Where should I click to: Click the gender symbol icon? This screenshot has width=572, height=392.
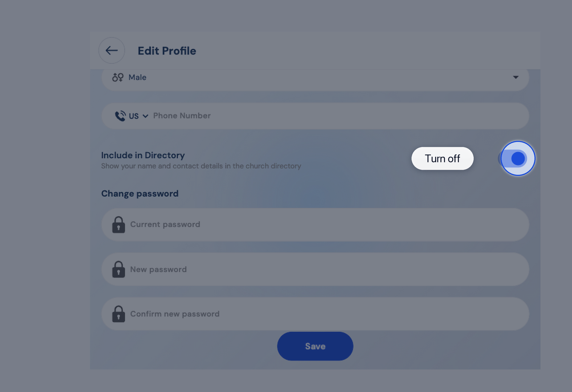(118, 77)
